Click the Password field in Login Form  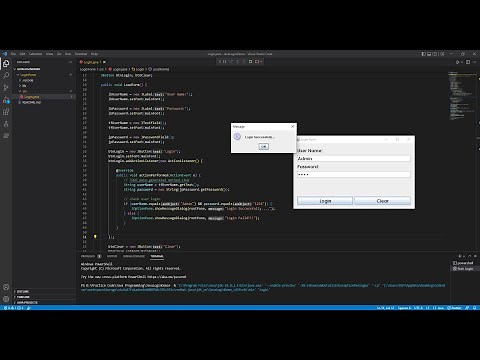click(x=354, y=174)
